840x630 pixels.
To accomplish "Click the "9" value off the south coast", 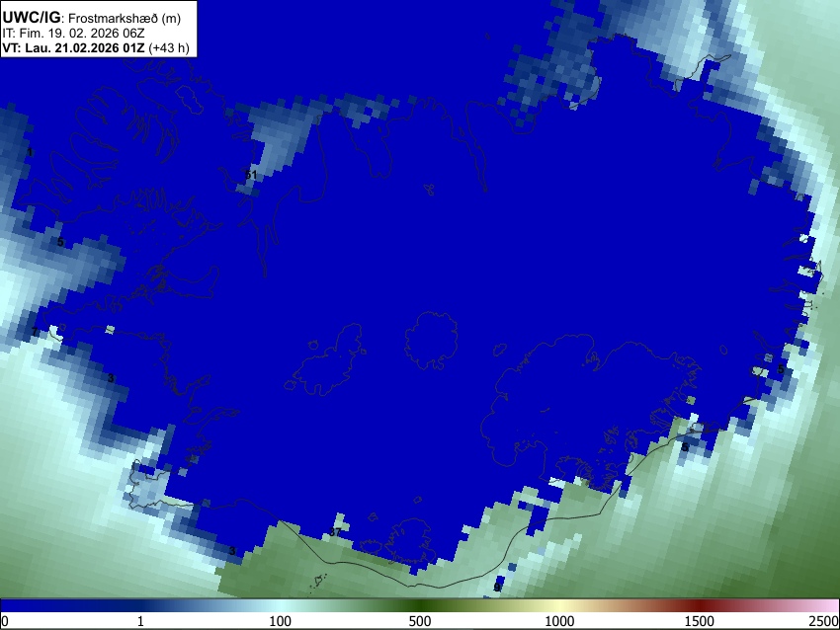I will [497, 588].
